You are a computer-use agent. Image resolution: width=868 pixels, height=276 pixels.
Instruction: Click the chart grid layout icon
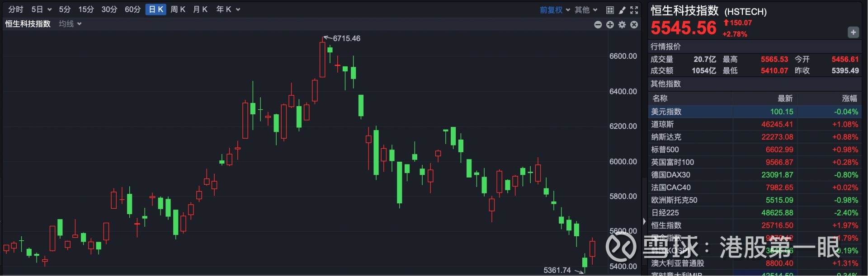pyautogui.click(x=610, y=10)
